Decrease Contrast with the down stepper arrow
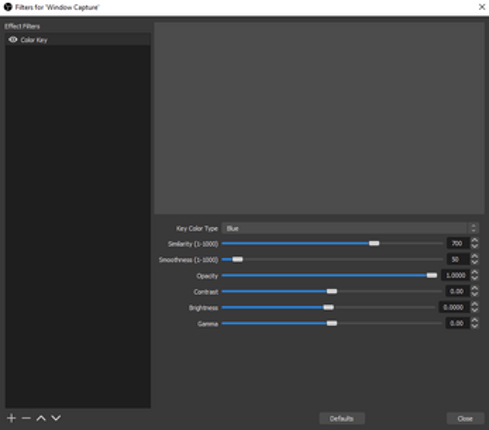 [475, 294]
